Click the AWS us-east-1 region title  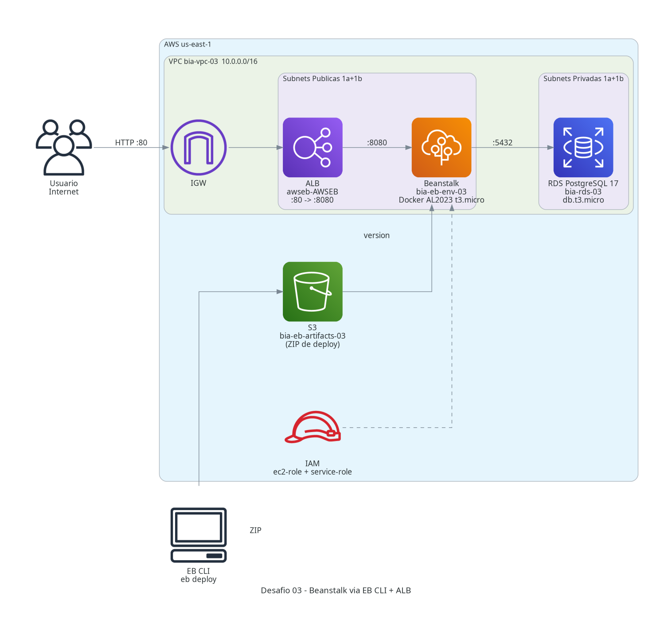point(188,44)
